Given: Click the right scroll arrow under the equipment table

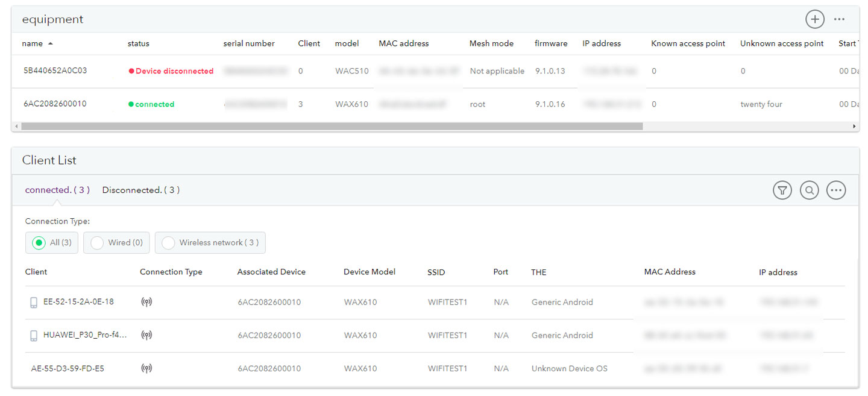Looking at the screenshot, I should [855, 126].
